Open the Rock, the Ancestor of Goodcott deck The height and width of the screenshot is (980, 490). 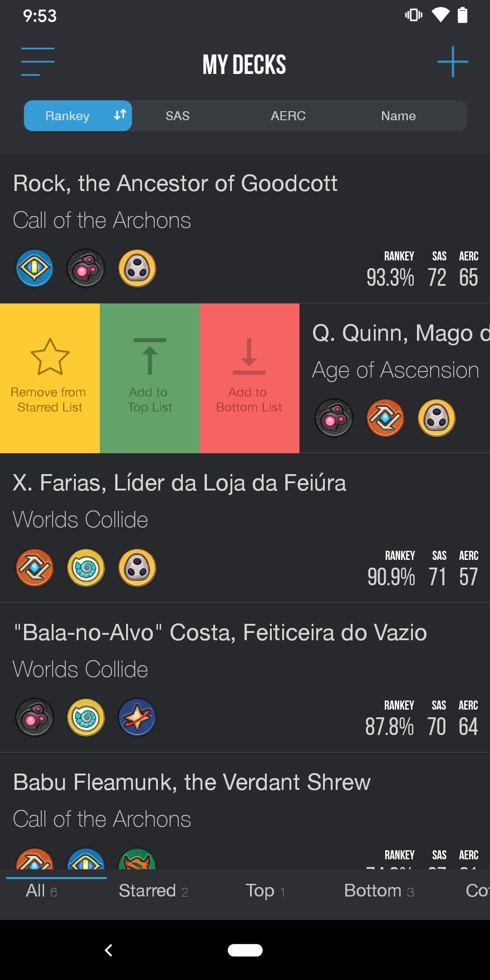click(245, 229)
